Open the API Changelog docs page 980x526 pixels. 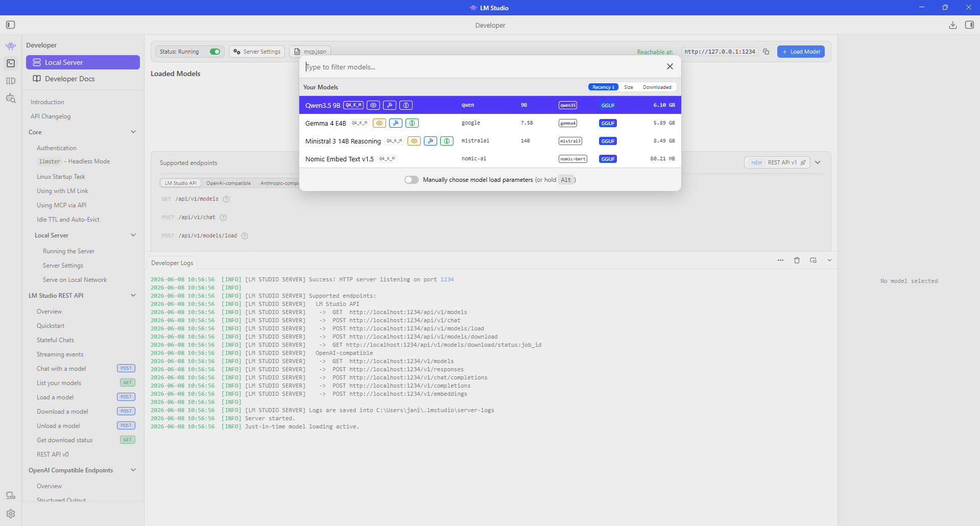(x=51, y=116)
